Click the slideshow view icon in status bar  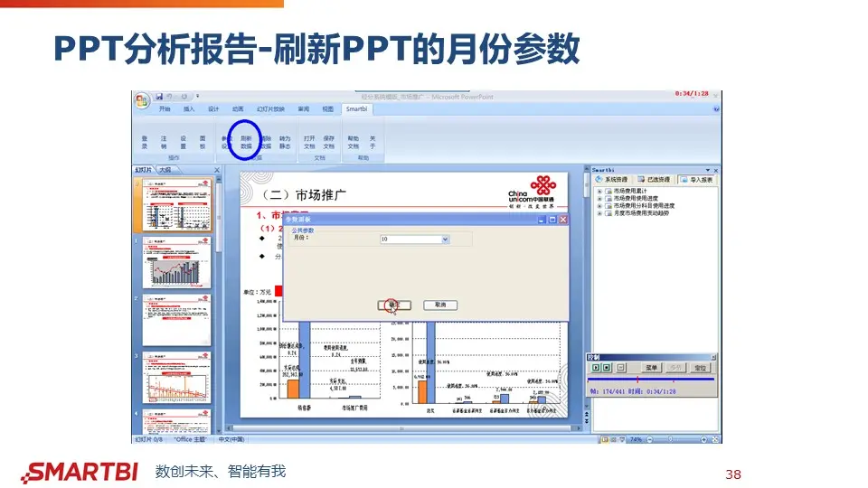[622, 439]
